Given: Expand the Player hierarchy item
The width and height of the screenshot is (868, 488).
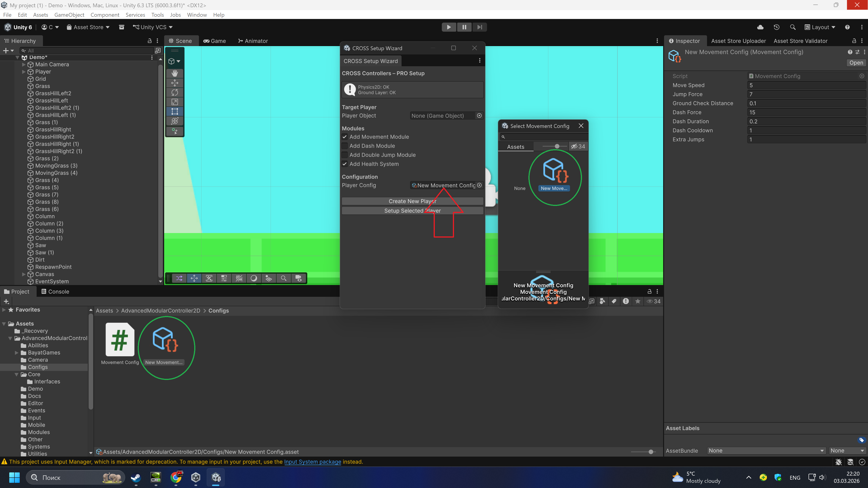Looking at the screenshot, I should coord(24,72).
